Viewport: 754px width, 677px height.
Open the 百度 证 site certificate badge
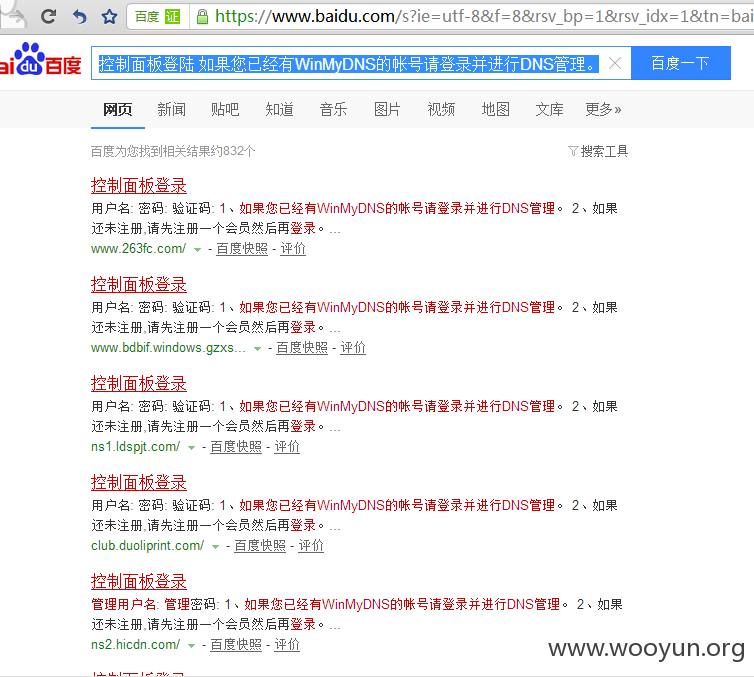157,17
